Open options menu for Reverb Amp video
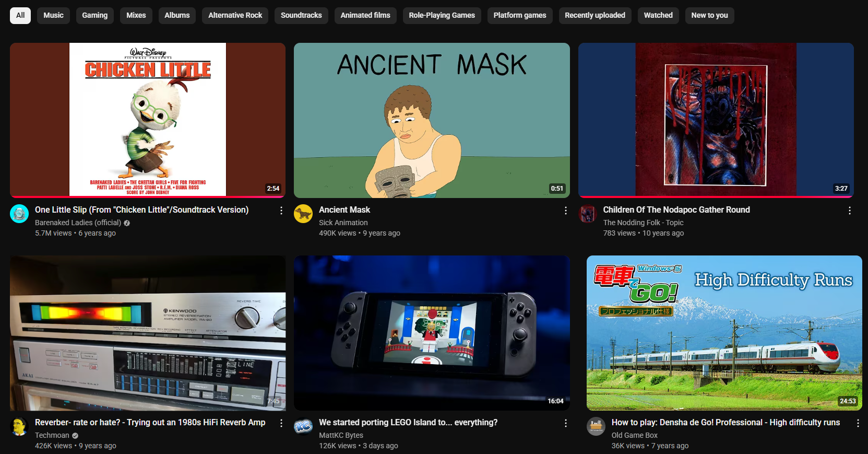Screen dimensions: 868x454 pos(281,423)
